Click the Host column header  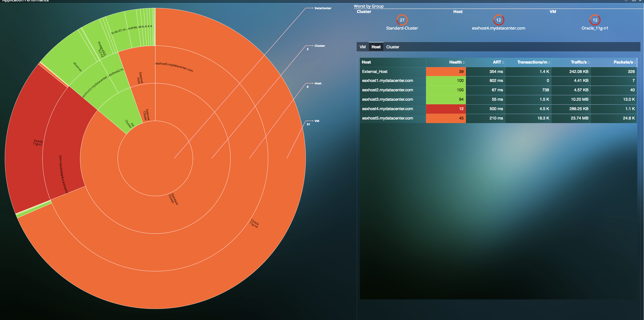366,62
